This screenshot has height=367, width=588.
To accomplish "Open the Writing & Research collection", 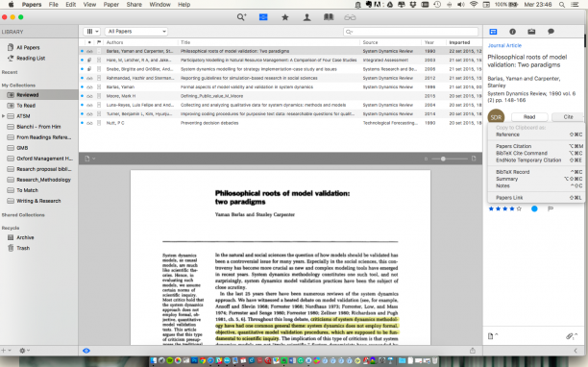I will (x=39, y=201).
